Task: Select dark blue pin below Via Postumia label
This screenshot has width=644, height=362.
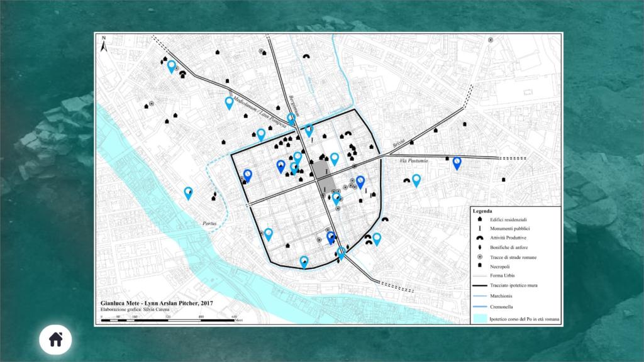Action: point(457,163)
